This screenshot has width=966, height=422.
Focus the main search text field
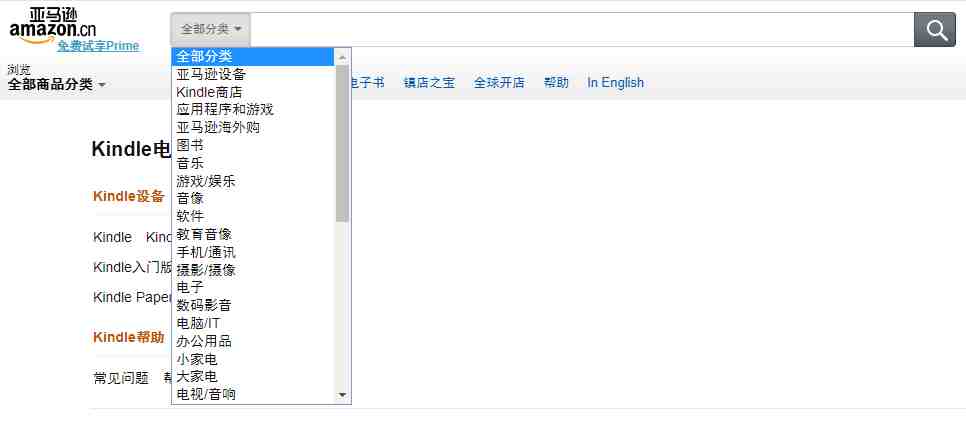coord(582,29)
